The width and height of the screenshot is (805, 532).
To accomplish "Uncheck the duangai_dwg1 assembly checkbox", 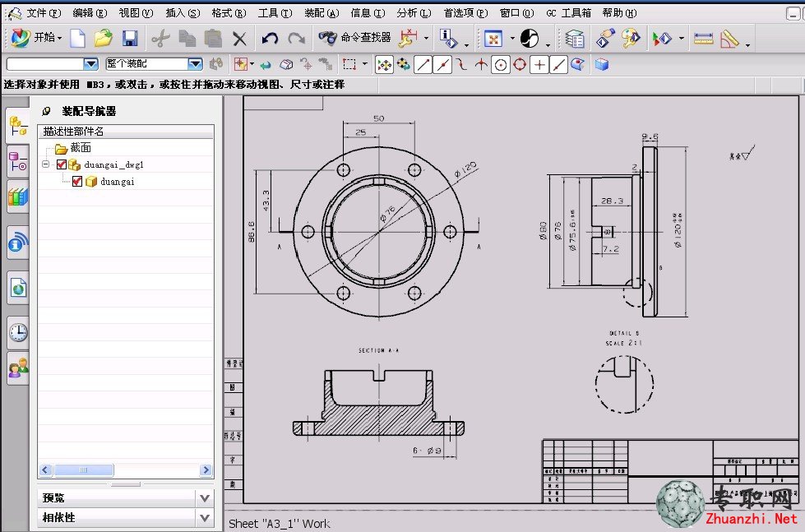I will point(61,164).
